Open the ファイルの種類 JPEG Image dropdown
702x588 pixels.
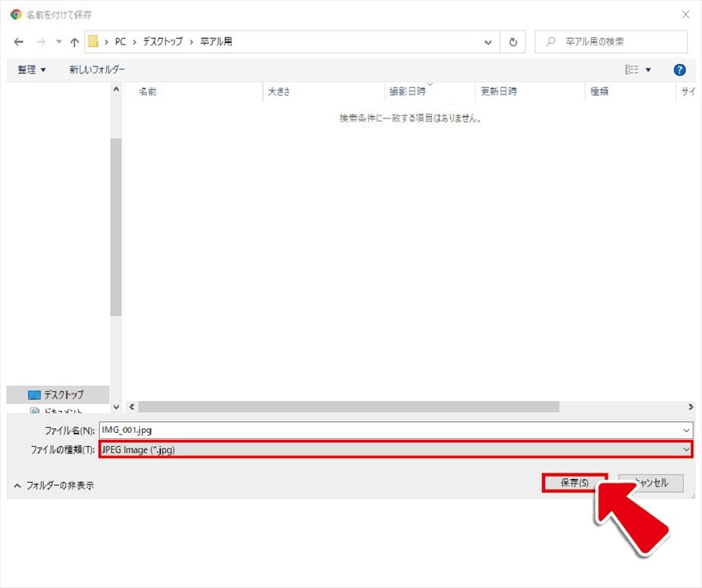tap(395, 450)
